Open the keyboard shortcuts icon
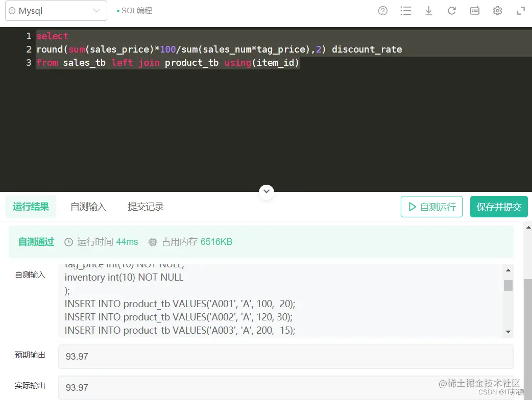The width and height of the screenshot is (532, 400). click(475, 11)
